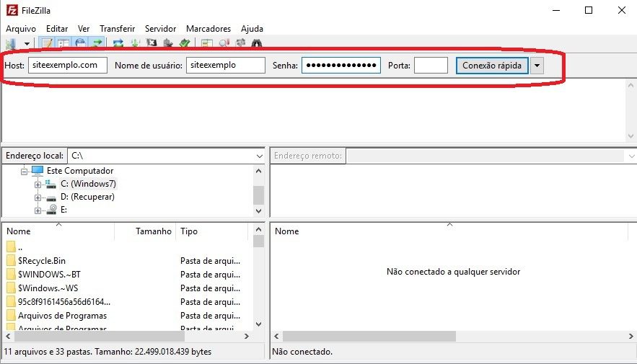Click the binoculars file search icon
Image resolution: width=637 pixels, height=364 pixels.
pyautogui.click(x=258, y=43)
